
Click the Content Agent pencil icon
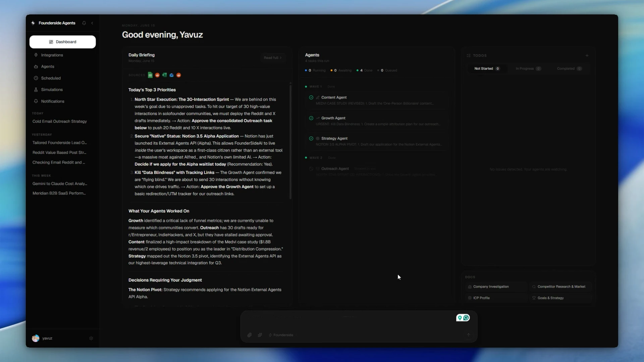(x=318, y=98)
